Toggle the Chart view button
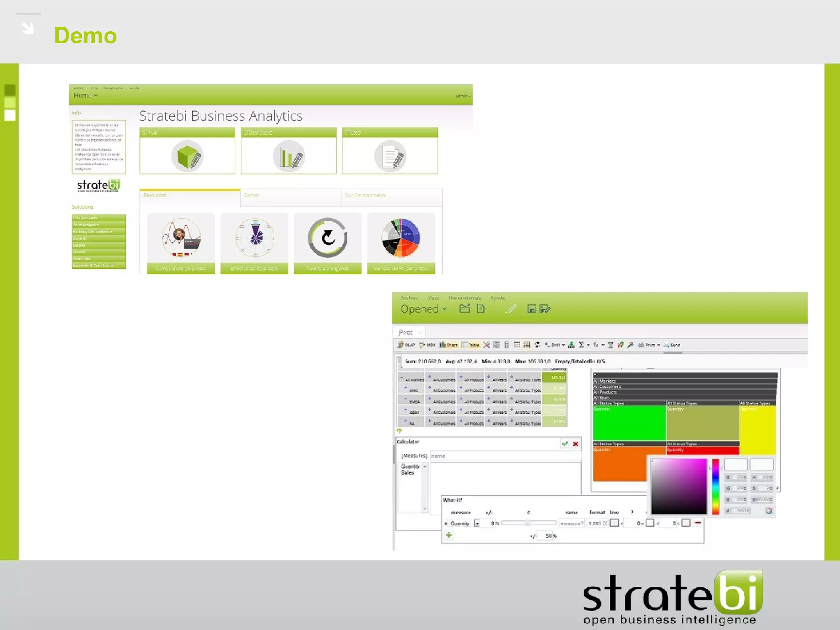The image size is (840, 630). 449,345
